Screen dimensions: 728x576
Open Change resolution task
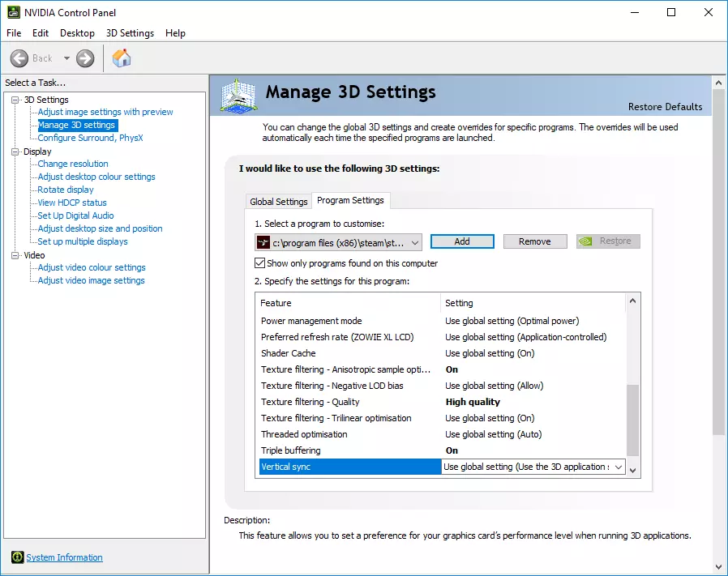click(73, 164)
